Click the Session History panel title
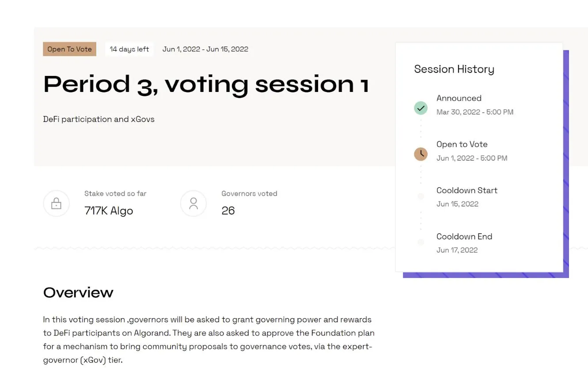 [x=454, y=69]
